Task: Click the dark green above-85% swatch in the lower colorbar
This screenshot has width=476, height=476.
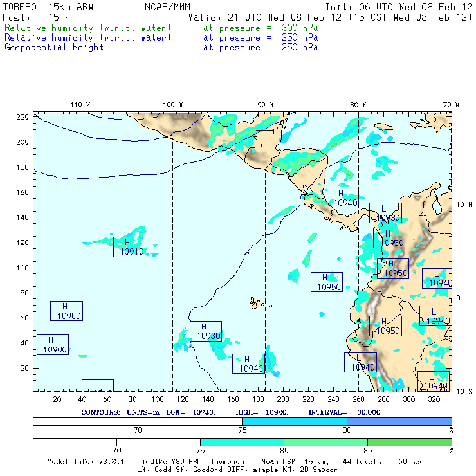Action: pos(410,442)
